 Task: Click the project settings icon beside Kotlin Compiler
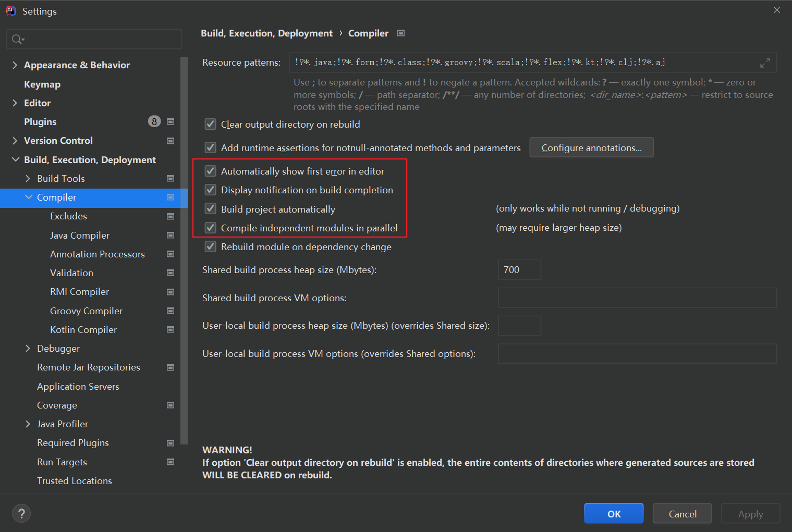(x=170, y=330)
